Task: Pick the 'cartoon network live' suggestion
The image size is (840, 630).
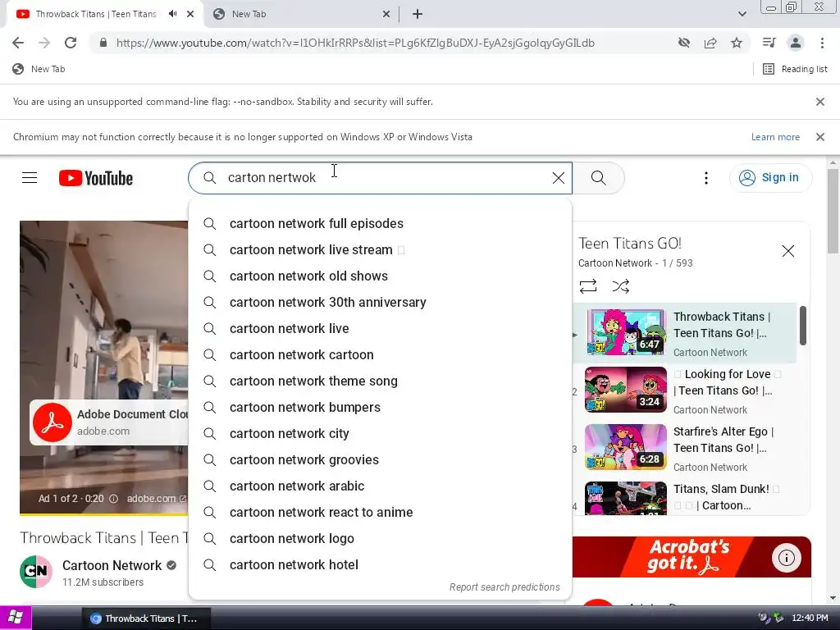Action: click(x=381, y=328)
